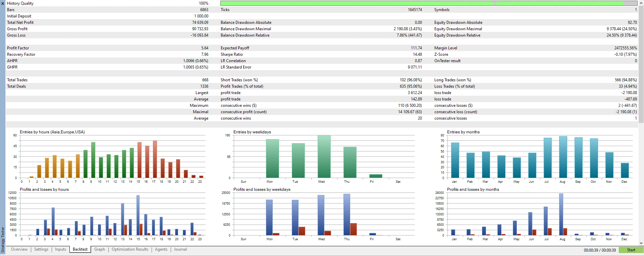The image size is (644, 256).
Task: Open the Journal tab
Action: [180, 249]
